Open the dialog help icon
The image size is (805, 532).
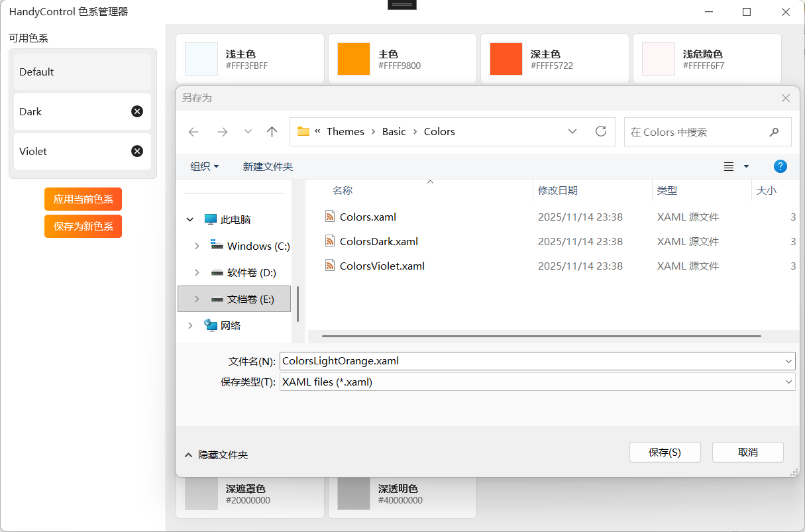coord(780,166)
